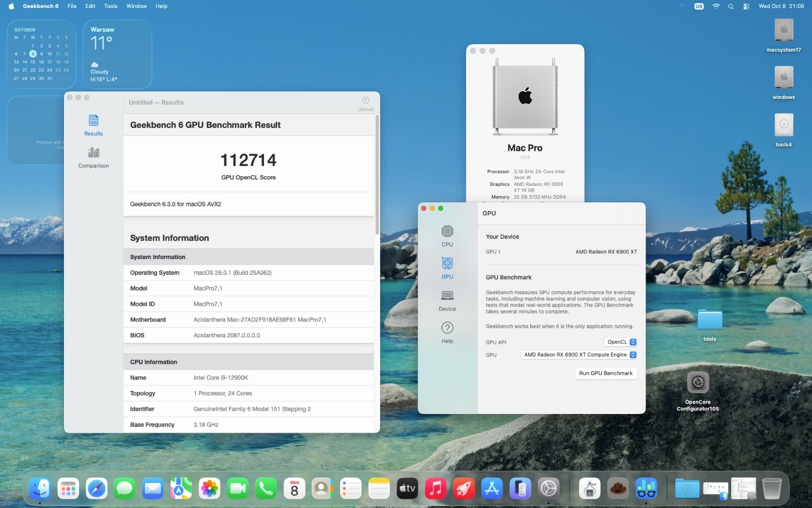Open Control Center in the menu bar
The height and width of the screenshot is (508, 812).
(746, 6)
